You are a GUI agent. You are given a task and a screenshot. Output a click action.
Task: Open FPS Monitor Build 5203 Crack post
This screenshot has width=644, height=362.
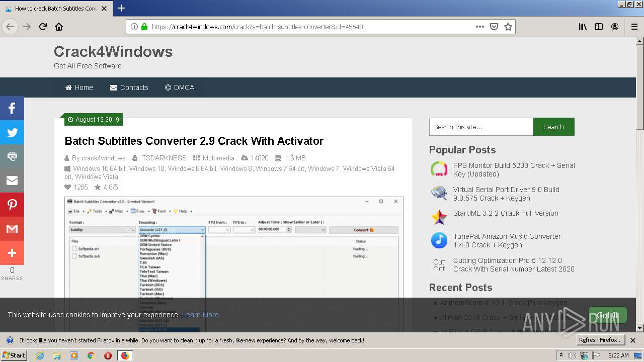pyautogui.click(x=514, y=169)
